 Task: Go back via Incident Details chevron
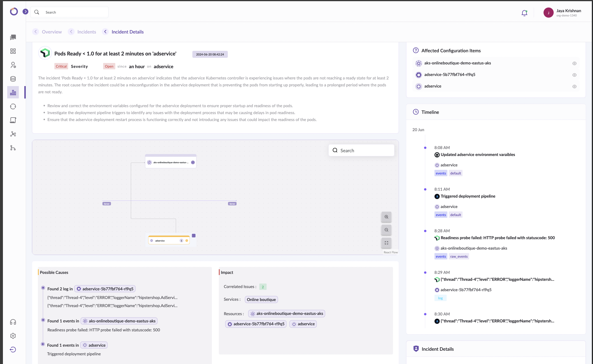click(105, 32)
